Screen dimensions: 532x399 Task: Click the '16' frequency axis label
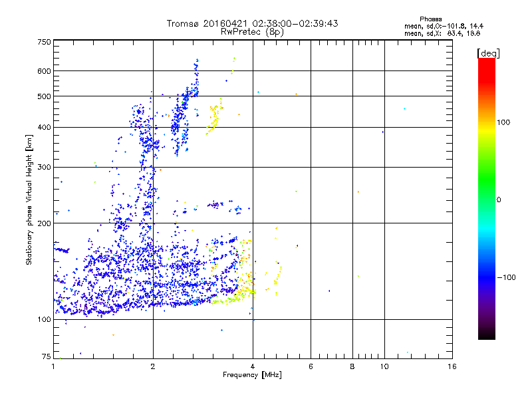[452, 366]
